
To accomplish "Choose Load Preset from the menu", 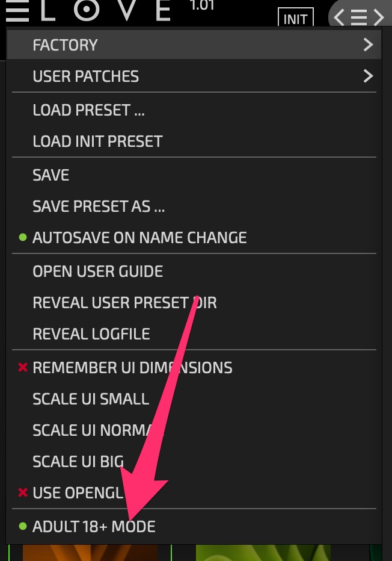I will 88,110.
